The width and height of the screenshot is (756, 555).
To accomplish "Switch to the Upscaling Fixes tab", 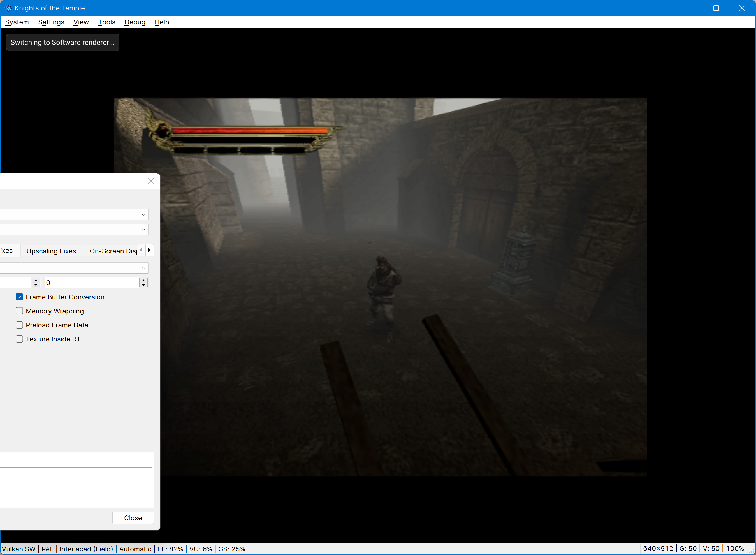I will (51, 251).
